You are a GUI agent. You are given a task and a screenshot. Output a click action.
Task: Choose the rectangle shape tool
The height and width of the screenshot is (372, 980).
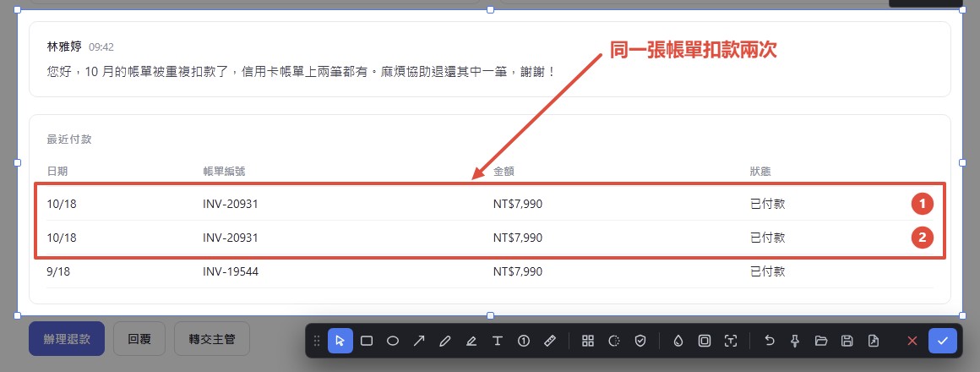click(367, 341)
